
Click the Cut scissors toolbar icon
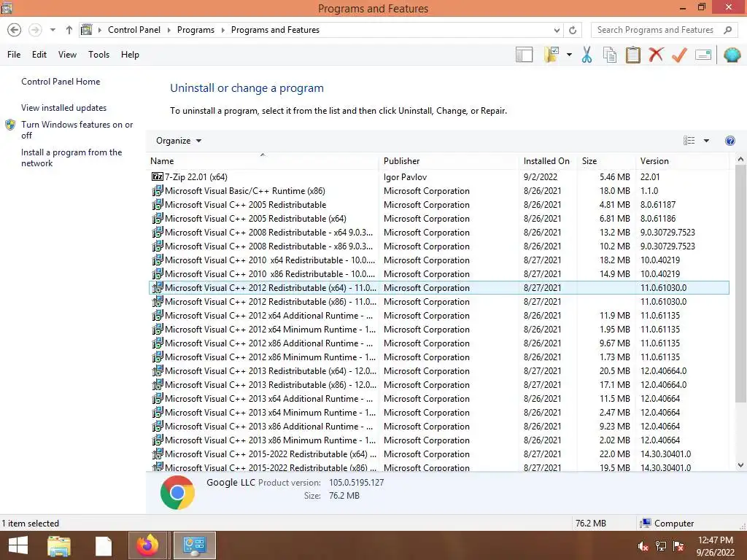pos(587,55)
